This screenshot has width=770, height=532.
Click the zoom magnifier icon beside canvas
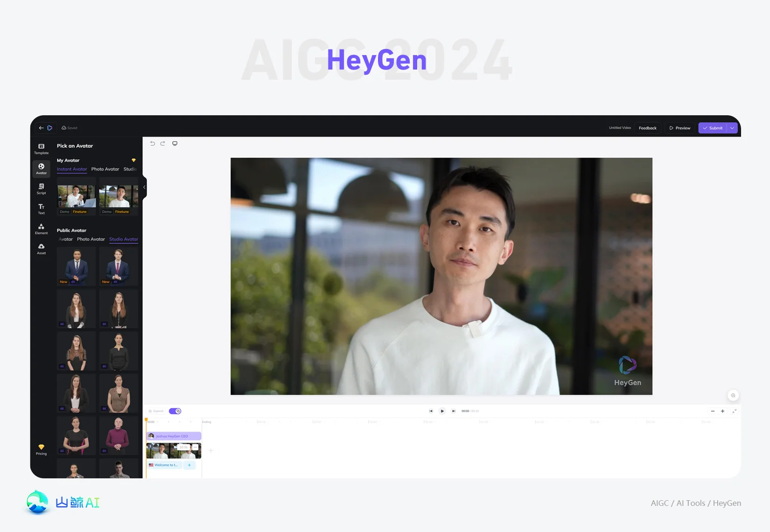pyautogui.click(x=733, y=396)
